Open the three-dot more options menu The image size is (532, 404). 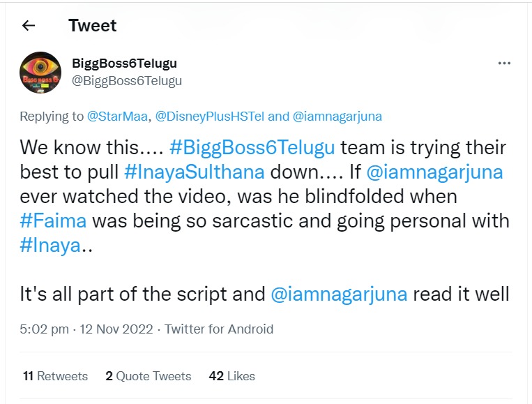pos(504,63)
